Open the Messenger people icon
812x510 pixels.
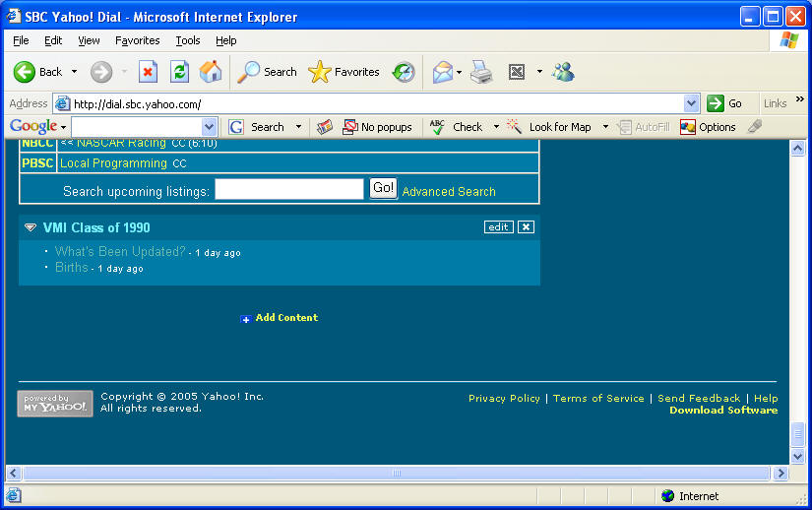pos(563,72)
